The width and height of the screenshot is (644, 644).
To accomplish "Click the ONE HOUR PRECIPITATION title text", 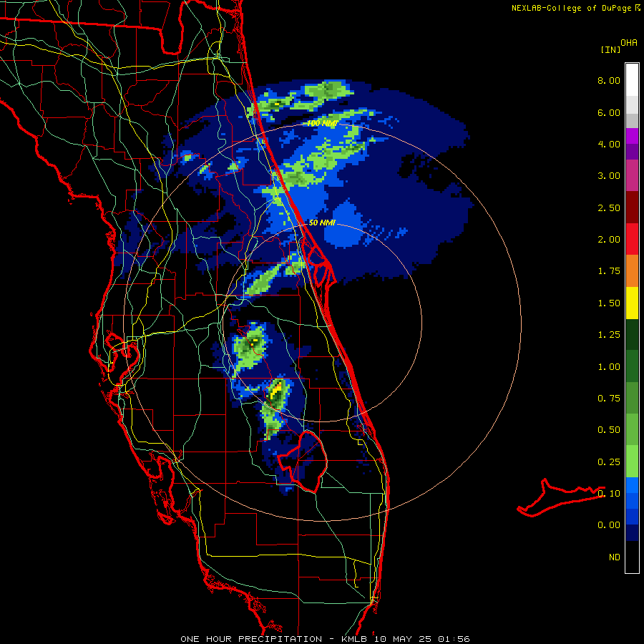I will click(x=251, y=639).
